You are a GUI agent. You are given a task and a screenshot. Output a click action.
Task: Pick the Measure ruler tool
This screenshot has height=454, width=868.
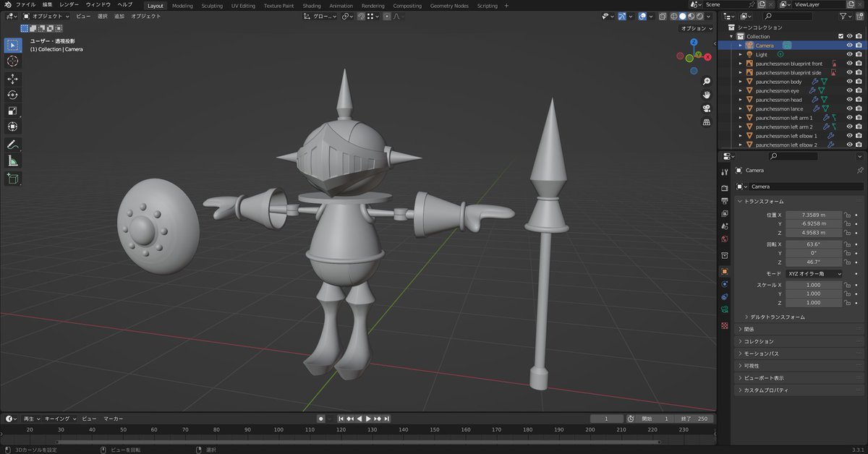13,160
